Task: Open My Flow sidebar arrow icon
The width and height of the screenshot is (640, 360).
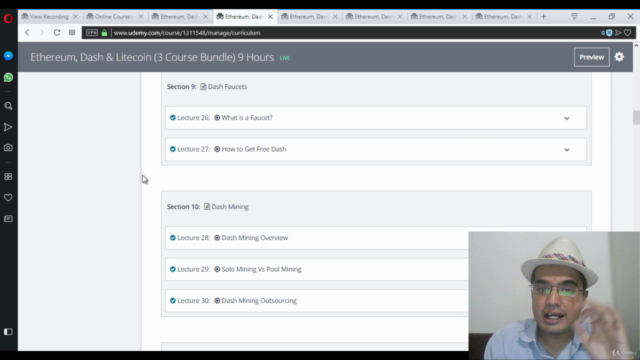Action: coord(8,127)
